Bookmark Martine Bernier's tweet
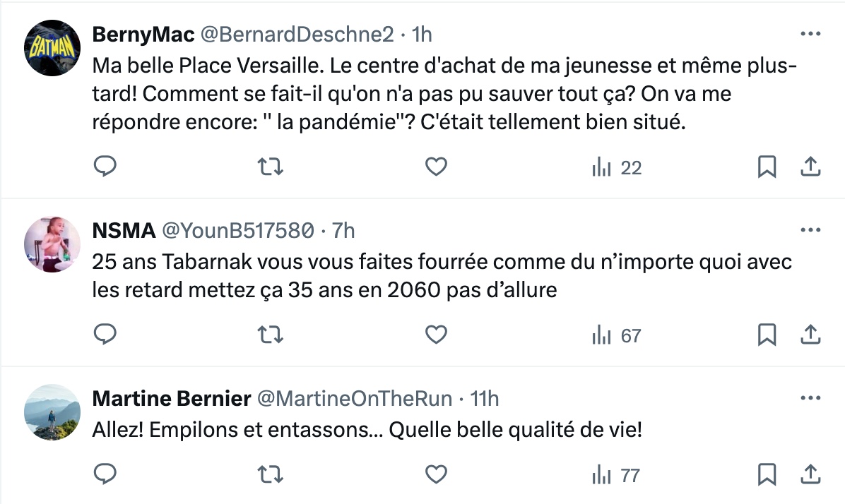 (x=767, y=474)
